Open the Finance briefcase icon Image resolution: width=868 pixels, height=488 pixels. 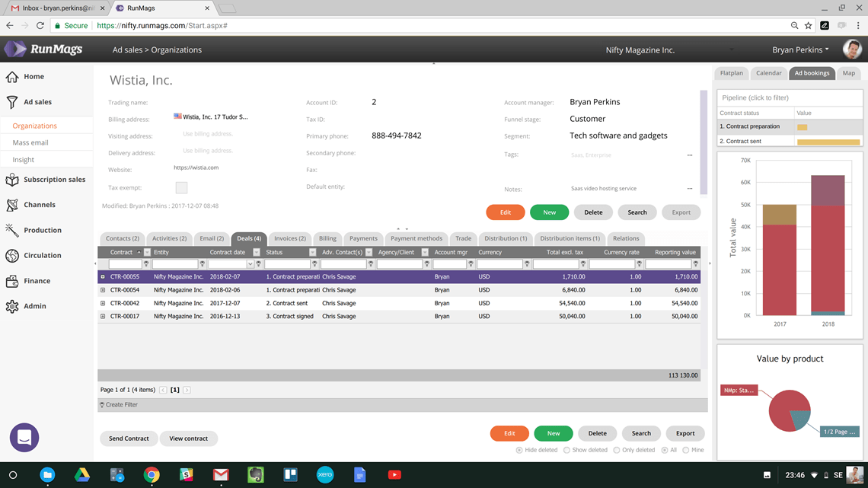click(x=12, y=281)
